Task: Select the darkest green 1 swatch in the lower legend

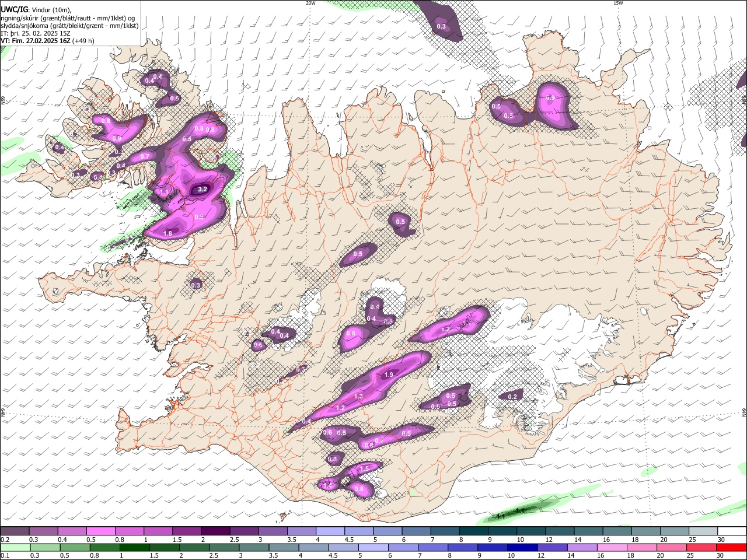Action: [x=134, y=547]
